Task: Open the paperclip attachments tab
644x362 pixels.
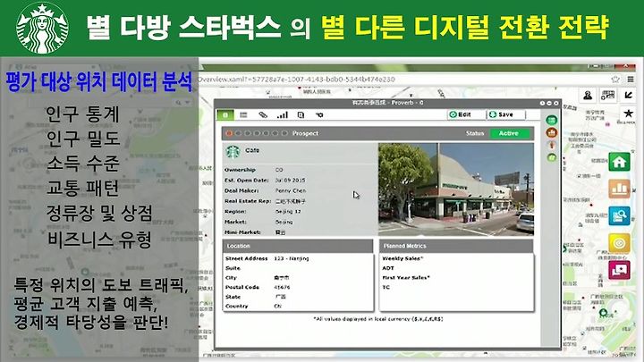Action: [263, 115]
